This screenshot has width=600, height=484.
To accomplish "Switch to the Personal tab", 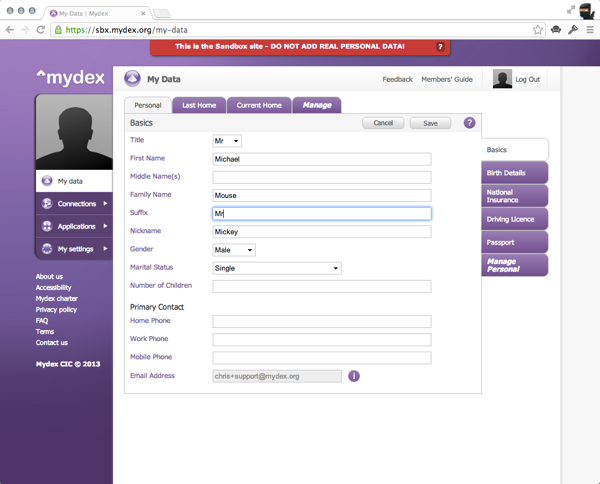I will (x=148, y=105).
